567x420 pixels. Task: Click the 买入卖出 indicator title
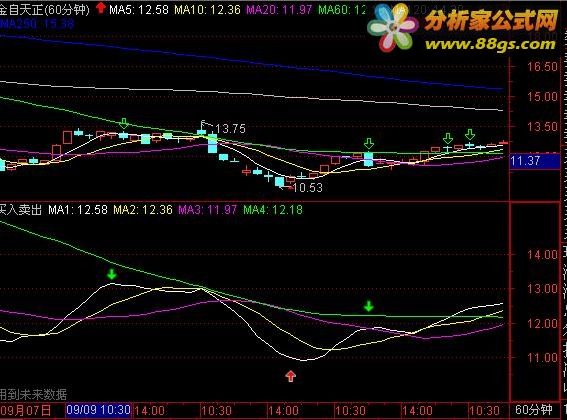21,209
